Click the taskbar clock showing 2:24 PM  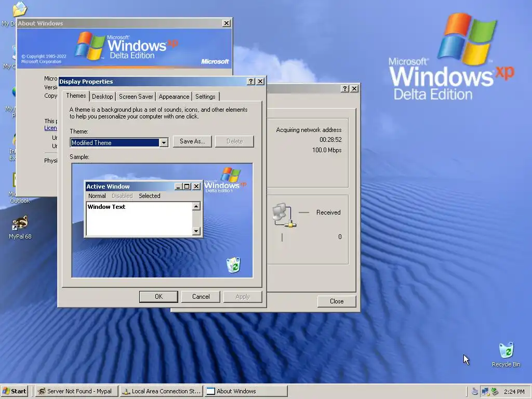coord(514,392)
